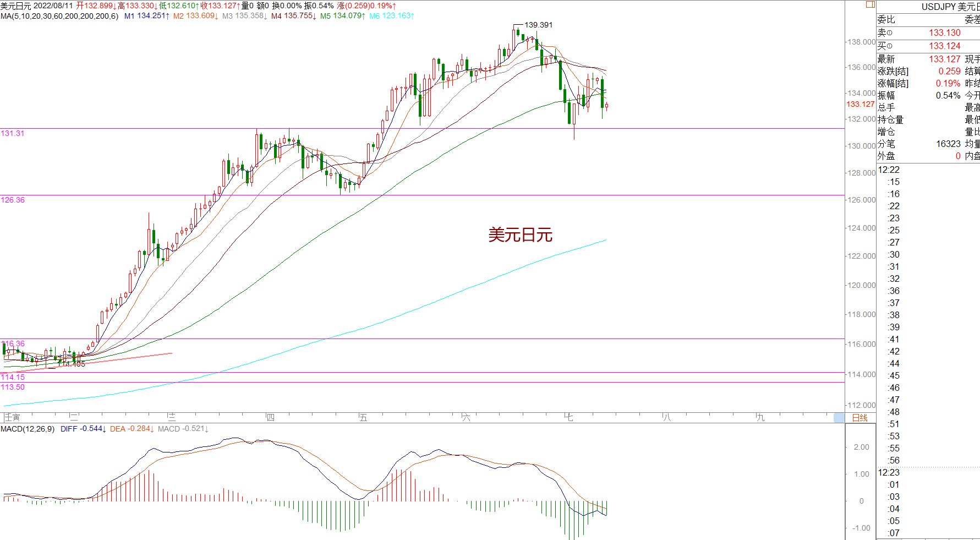Click the MACD -0.521 value
This screenshot has height=540, width=980.
click(183, 429)
